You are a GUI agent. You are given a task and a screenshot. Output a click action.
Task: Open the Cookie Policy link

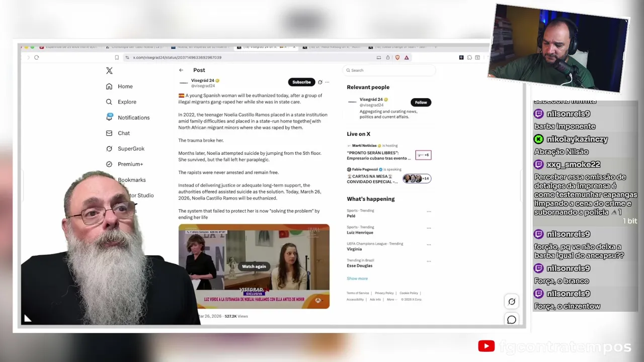coord(409,293)
